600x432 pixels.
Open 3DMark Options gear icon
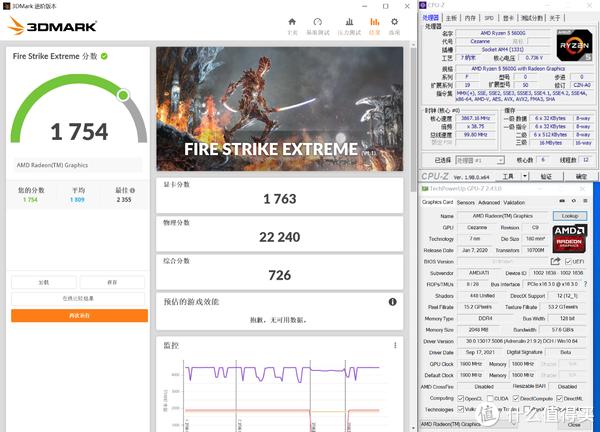click(395, 22)
